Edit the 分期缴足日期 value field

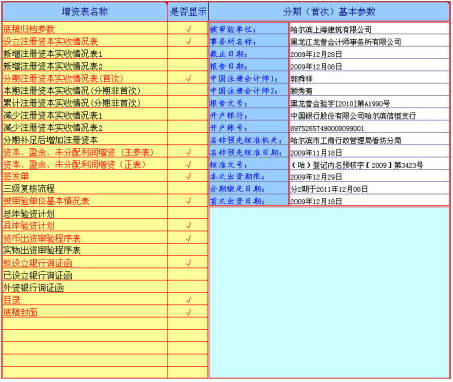pos(369,189)
